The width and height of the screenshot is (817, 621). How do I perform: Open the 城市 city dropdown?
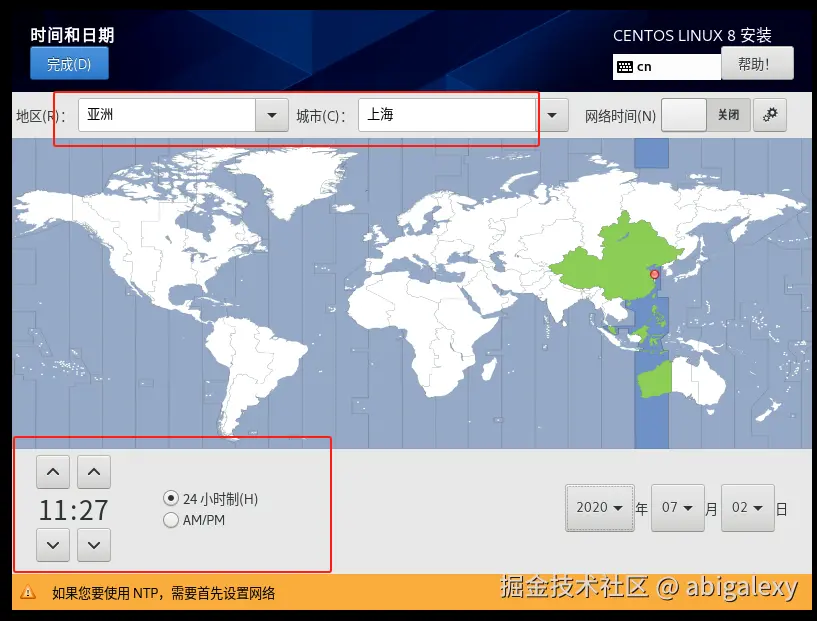(x=553, y=115)
